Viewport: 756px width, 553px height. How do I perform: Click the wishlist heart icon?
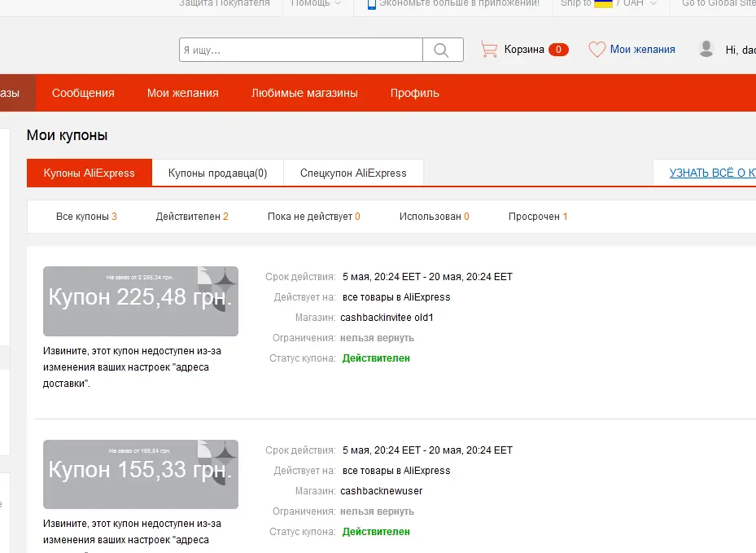click(x=596, y=49)
